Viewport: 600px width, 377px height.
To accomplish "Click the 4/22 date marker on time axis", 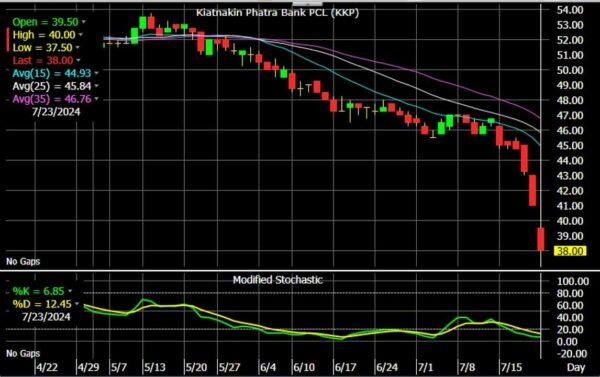I will (47, 367).
